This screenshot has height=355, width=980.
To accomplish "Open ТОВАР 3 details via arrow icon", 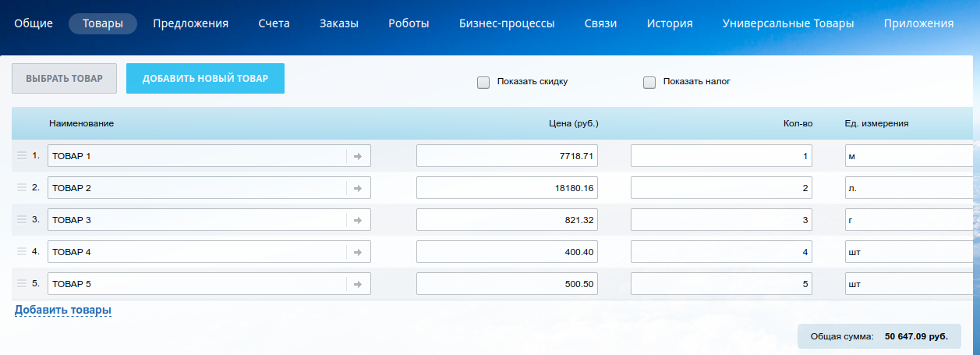I will (x=358, y=220).
